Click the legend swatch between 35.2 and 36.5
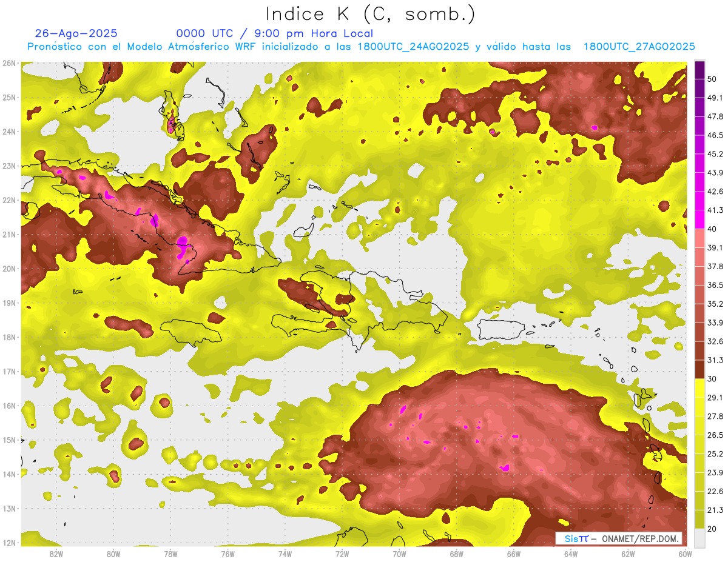Viewport: 728px width, 562px height. [699, 294]
